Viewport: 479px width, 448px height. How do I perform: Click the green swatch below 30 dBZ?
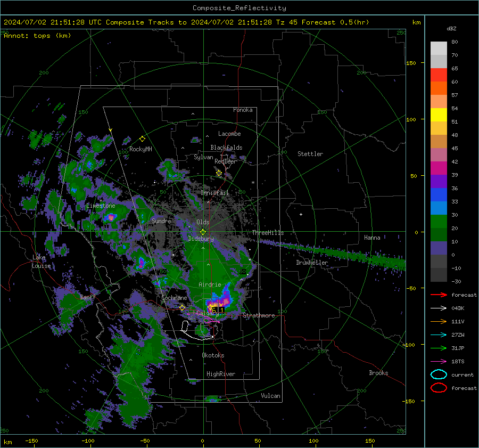pos(439,222)
